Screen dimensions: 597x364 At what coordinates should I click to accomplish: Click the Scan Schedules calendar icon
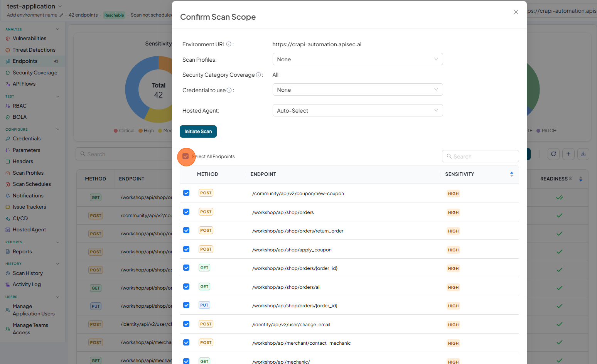click(8, 184)
